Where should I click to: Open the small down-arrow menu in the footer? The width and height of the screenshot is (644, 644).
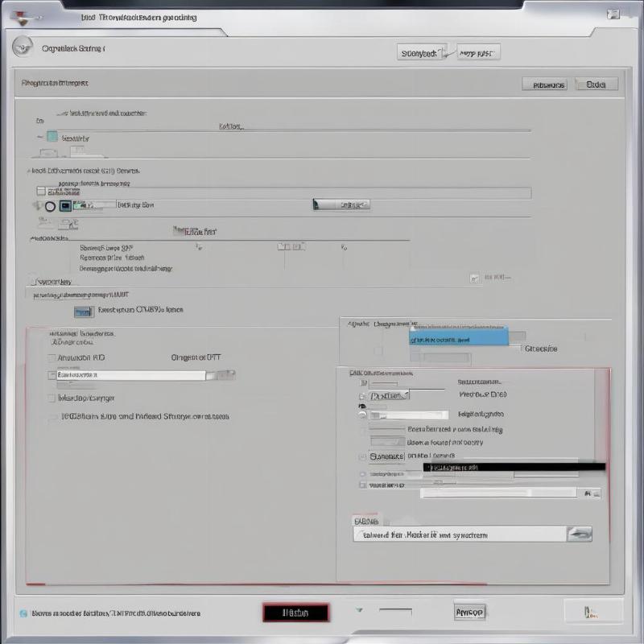(x=360, y=610)
